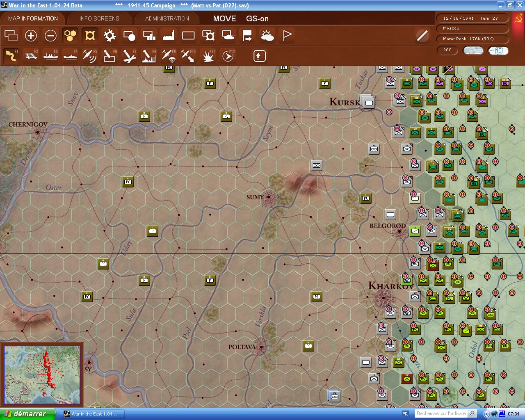Image resolution: width=525 pixels, height=420 pixels.
Task: Click the Kharkov city hex
Action: [384, 298]
